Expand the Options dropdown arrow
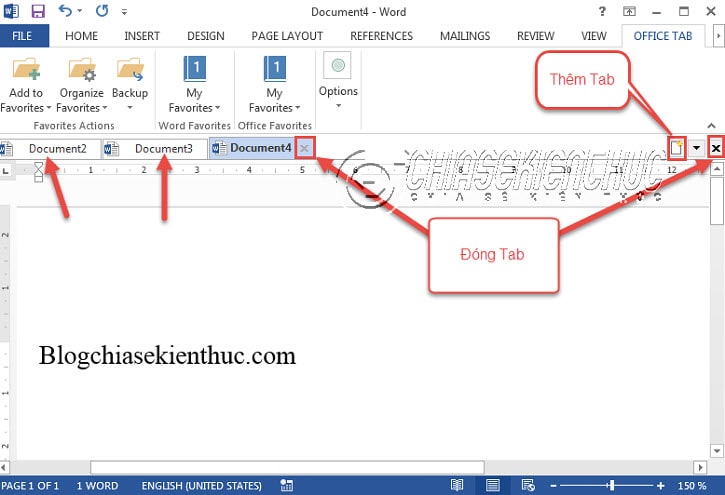This screenshot has height=495, width=725. point(338,106)
